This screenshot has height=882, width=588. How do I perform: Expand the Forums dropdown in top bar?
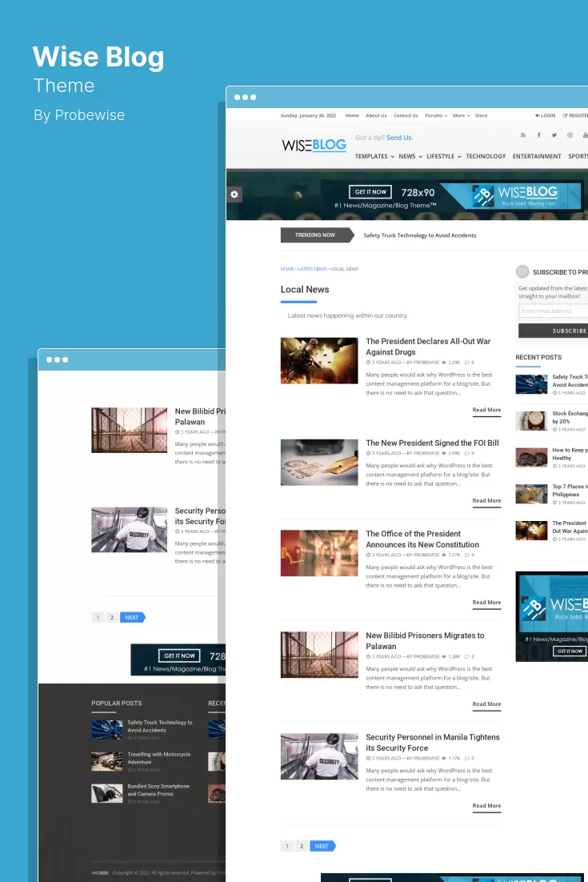coord(436,115)
